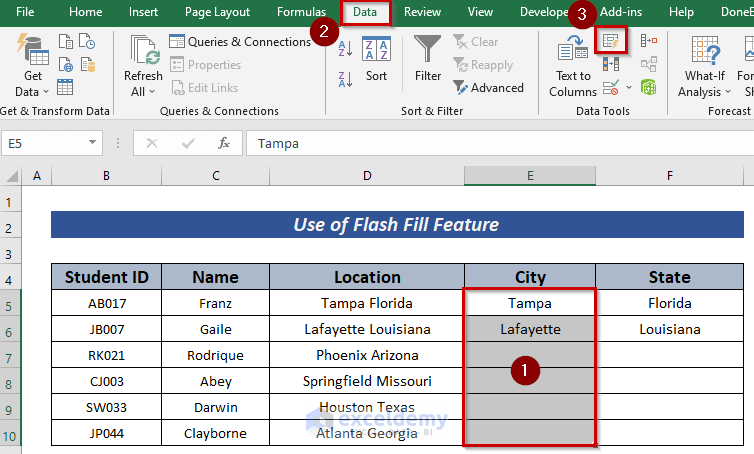Click the Insert Function fx icon
The image size is (754, 454).
[224, 143]
